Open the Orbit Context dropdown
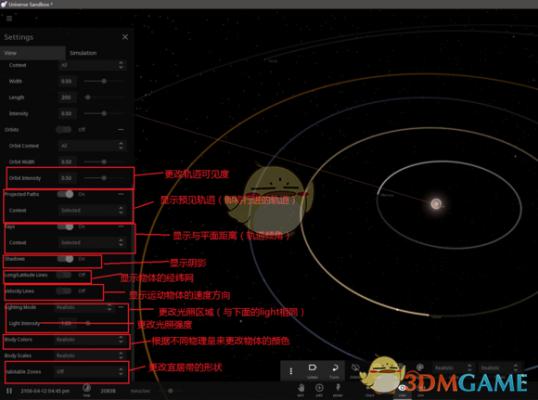Screen dimensions: 538x400 click(92, 146)
